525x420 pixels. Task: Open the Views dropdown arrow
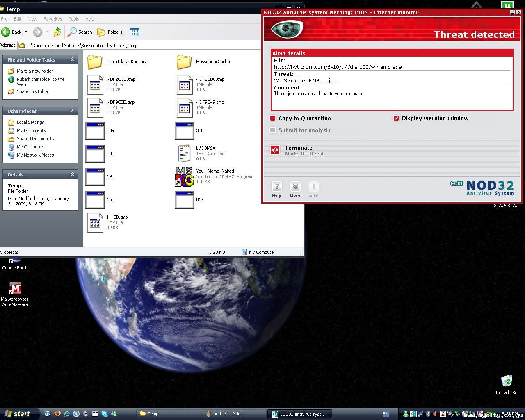click(142, 32)
